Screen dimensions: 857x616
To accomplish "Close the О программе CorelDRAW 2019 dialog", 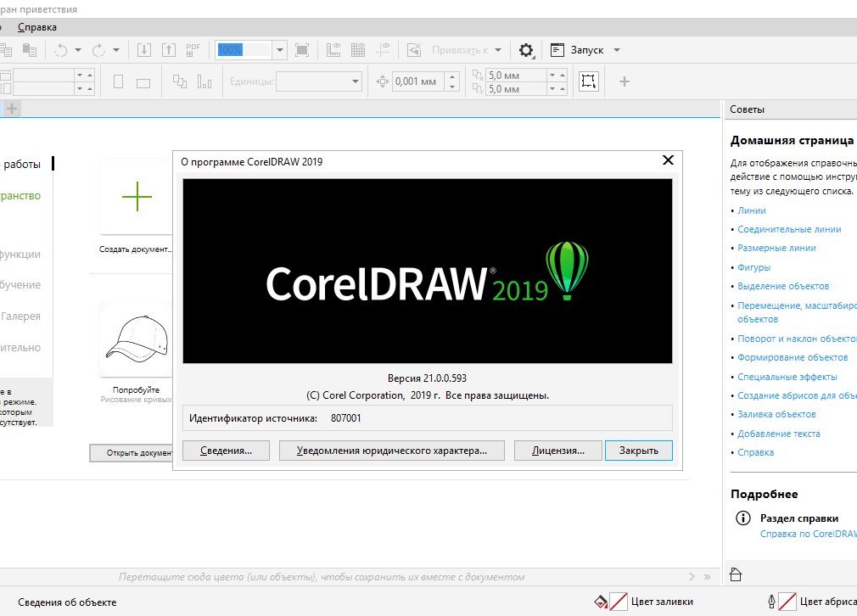I will coord(668,160).
